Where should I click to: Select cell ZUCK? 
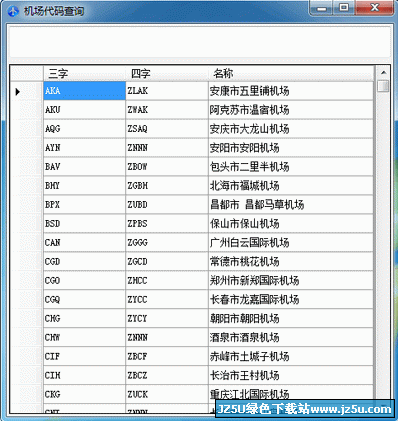tap(167, 395)
